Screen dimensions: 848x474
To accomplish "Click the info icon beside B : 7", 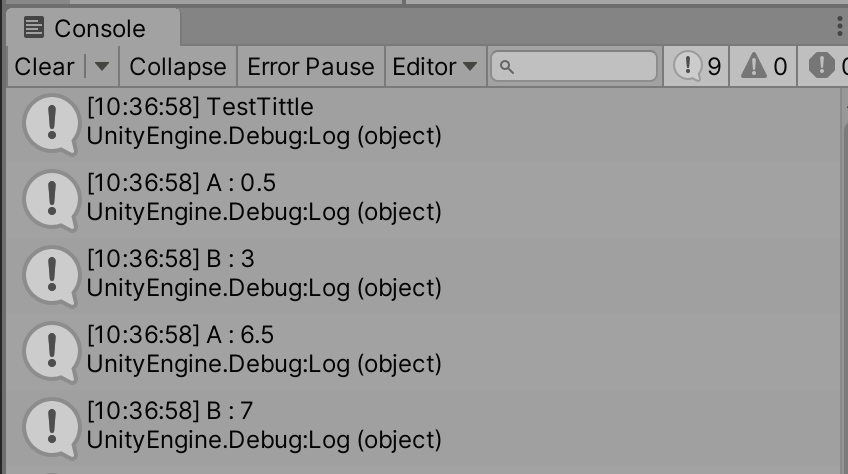I will [51, 428].
